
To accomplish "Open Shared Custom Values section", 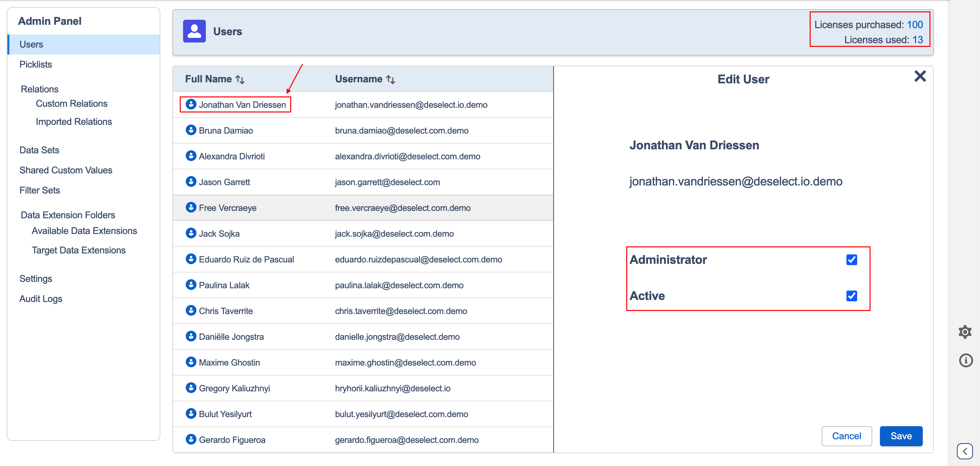I will (x=66, y=170).
